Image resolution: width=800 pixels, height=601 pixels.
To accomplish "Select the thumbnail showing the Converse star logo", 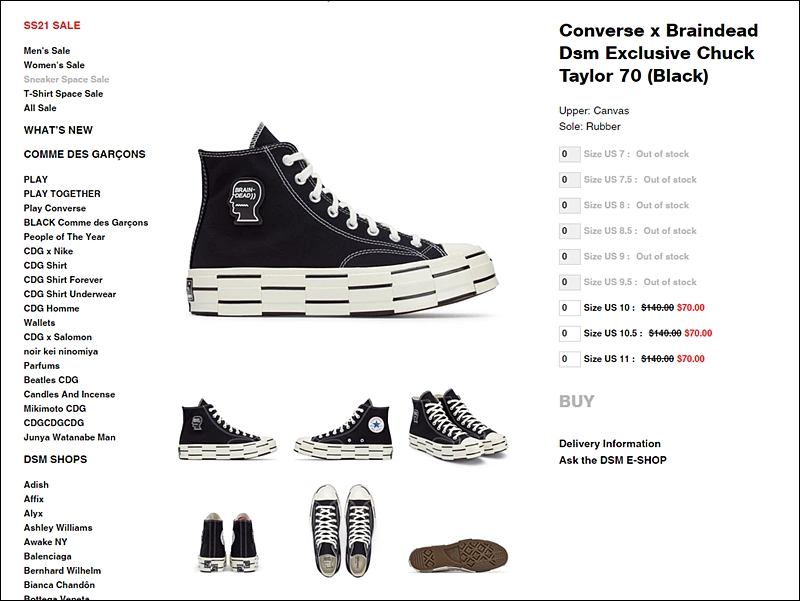I will coord(343,429).
